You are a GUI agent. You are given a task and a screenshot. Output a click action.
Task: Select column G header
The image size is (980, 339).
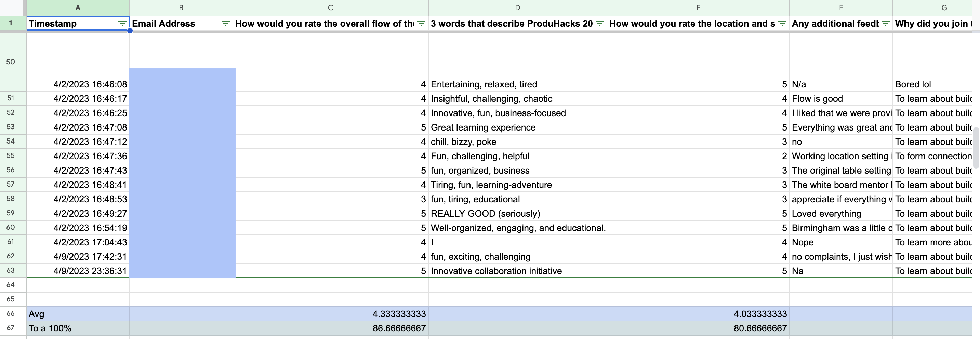coord(932,8)
